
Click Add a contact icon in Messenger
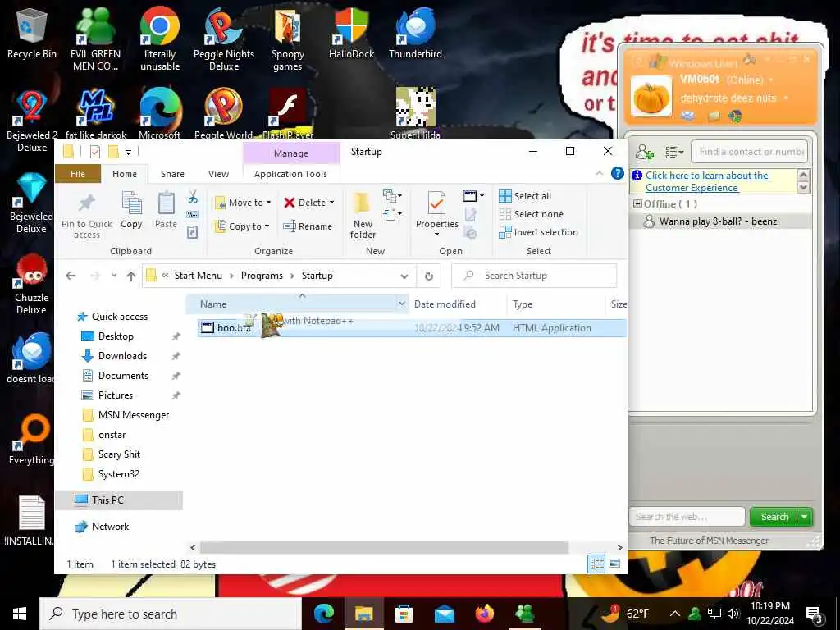point(645,153)
